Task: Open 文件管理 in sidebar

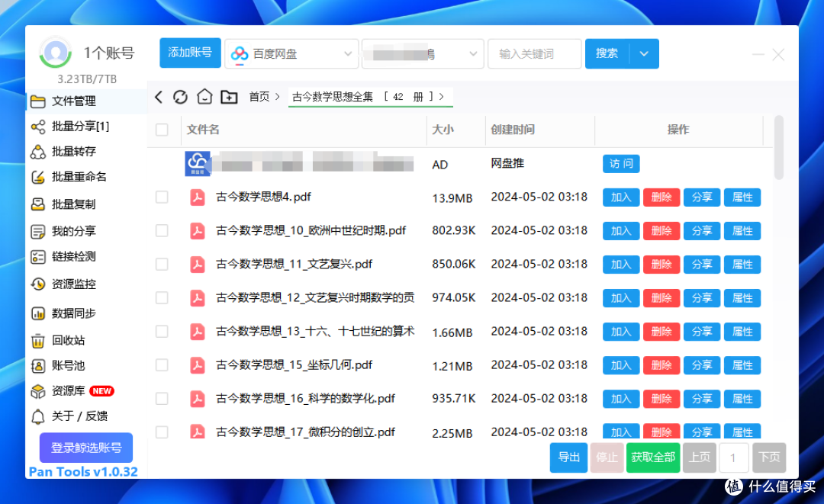Action: click(86, 101)
